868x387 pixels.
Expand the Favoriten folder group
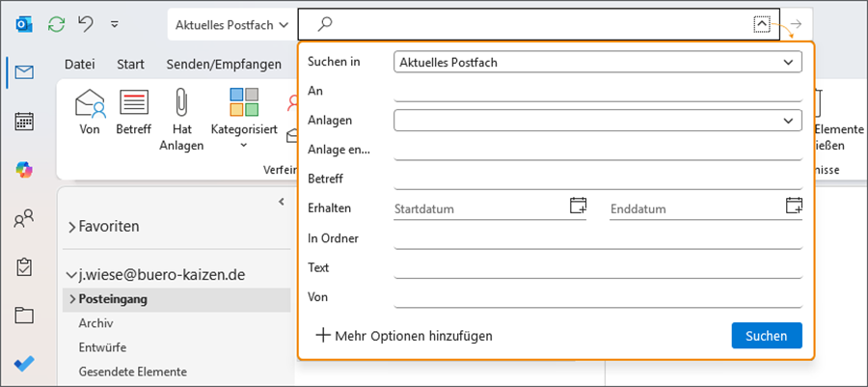pos(72,227)
